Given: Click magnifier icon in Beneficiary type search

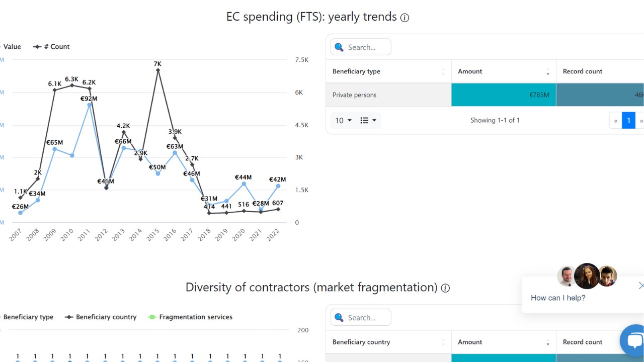Looking at the screenshot, I should [339, 47].
